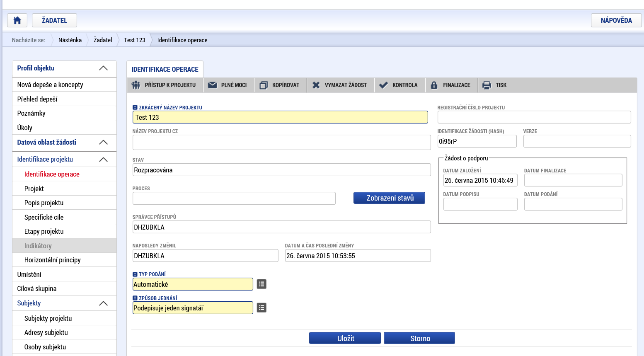Navigate to Nástěnka breadcrumb
Screen dimensions: 644x356
tap(70, 40)
